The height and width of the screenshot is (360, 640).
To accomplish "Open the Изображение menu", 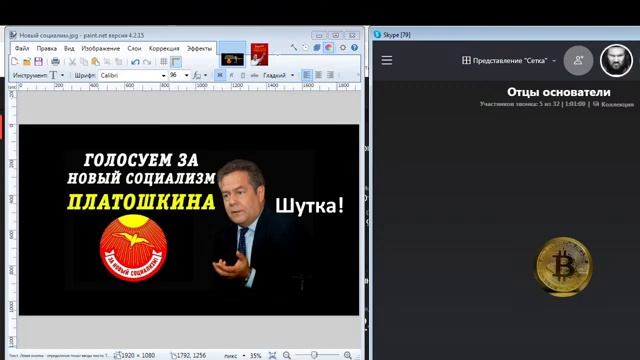I will click(100, 48).
